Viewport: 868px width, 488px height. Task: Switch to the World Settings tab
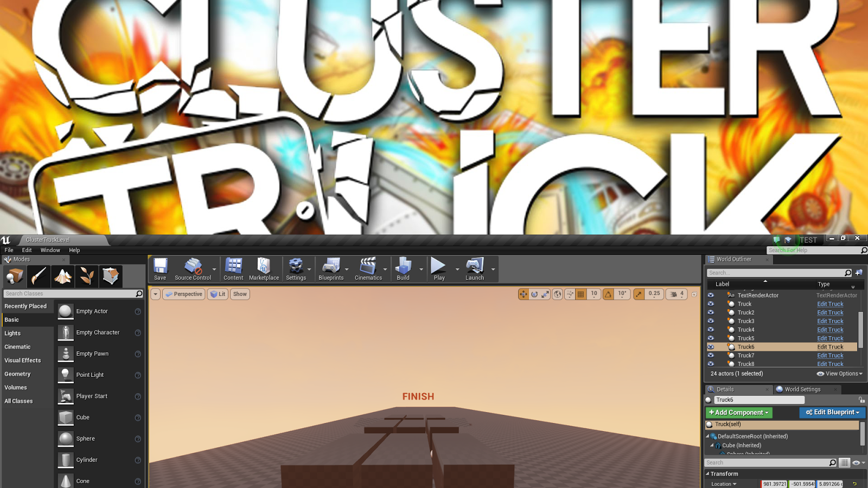click(802, 389)
